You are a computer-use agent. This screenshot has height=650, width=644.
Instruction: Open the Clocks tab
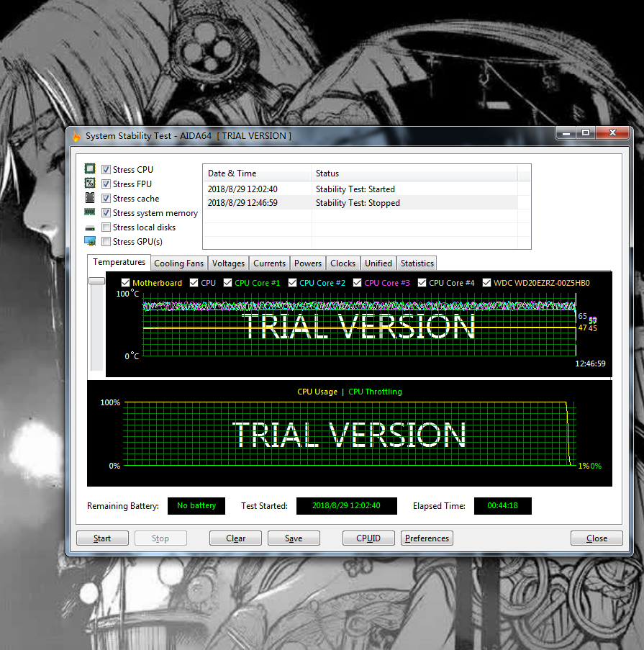(x=343, y=263)
